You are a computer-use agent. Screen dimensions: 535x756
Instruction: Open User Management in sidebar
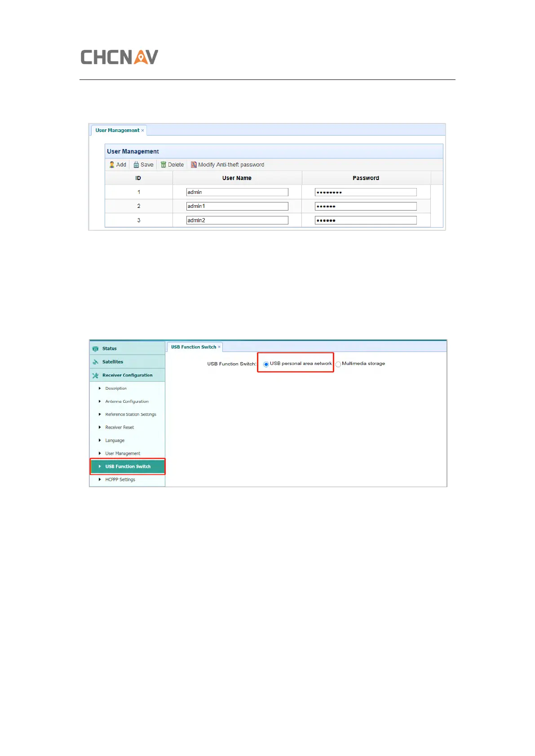click(x=123, y=453)
